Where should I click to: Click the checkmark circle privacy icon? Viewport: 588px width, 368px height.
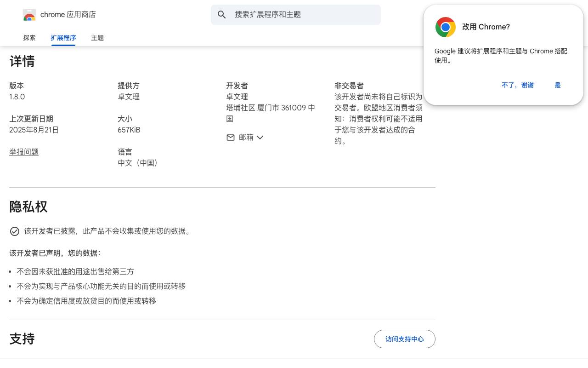tap(15, 231)
